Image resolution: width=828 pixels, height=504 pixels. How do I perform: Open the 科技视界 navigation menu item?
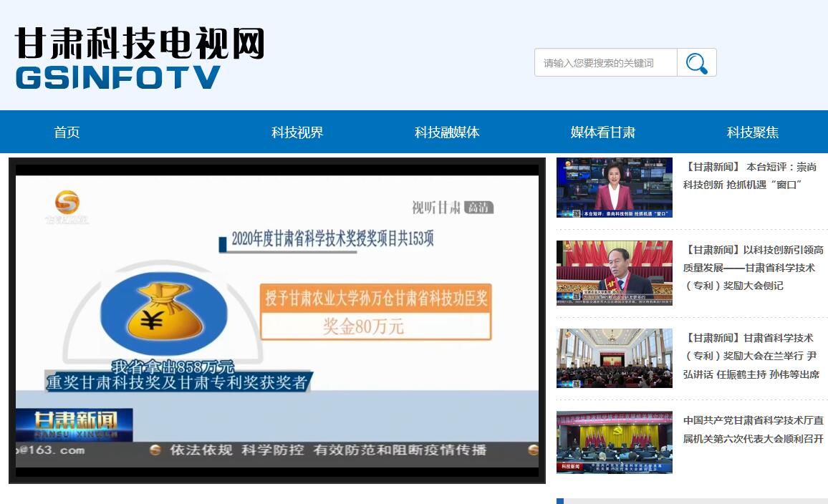297,132
